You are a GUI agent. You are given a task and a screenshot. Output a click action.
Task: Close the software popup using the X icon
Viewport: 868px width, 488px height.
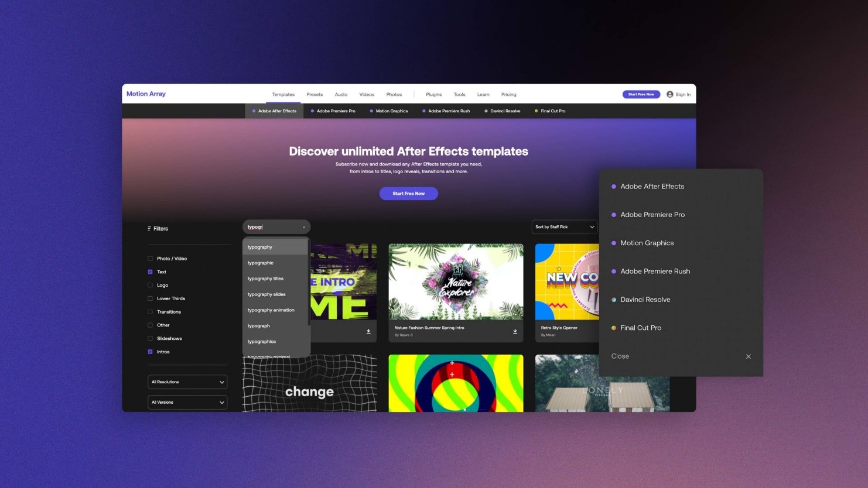pyautogui.click(x=748, y=356)
